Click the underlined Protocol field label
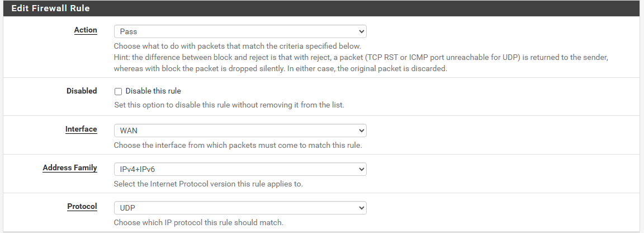The height and width of the screenshot is (233, 644). click(82, 207)
